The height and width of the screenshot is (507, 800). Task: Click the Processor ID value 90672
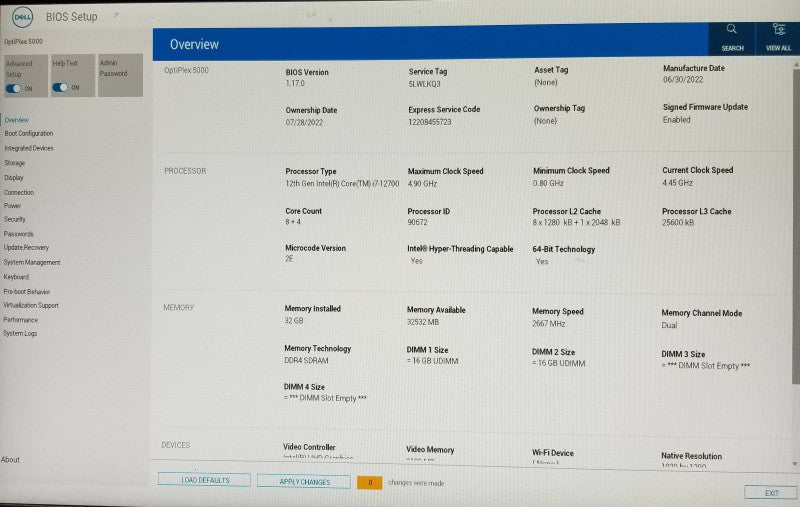[x=417, y=222]
